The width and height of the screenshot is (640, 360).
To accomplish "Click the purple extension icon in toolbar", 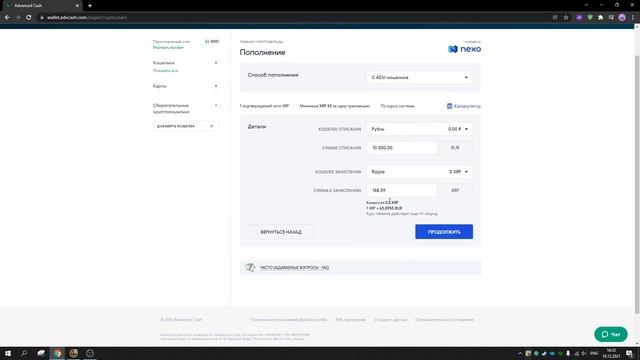I will point(579,18).
